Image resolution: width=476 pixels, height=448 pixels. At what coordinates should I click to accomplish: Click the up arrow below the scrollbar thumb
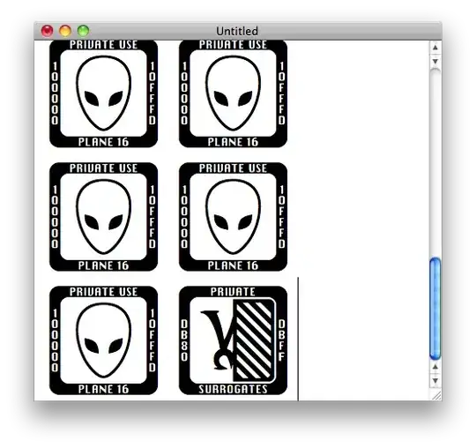[435, 367]
